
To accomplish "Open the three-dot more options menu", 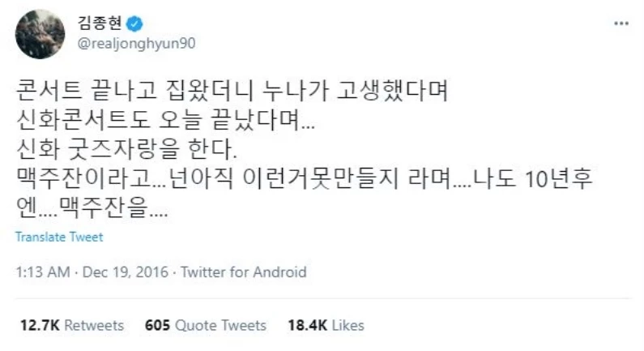I will (621, 24).
